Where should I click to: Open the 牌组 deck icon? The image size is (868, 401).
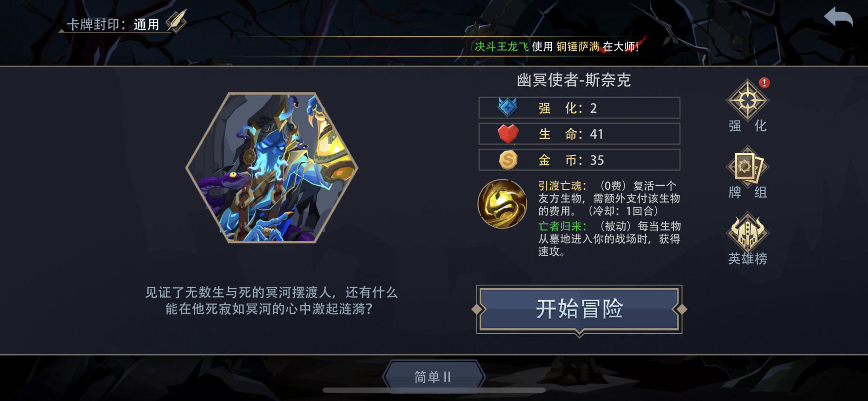pyautogui.click(x=747, y=172)
